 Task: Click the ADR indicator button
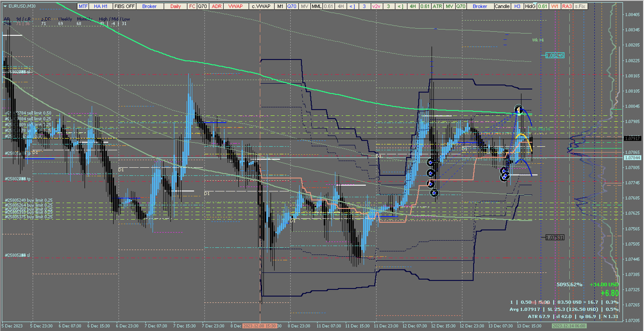coord(216,6)
